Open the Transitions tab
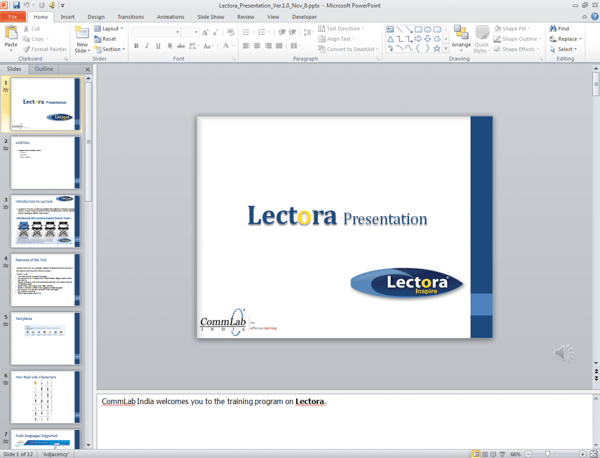 (x=130, y=17)
